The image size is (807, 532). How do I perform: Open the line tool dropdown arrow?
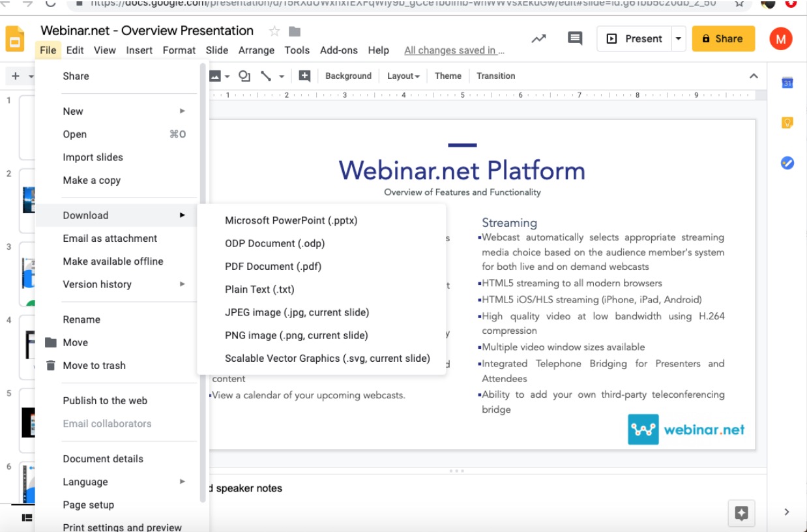[282, 76]
